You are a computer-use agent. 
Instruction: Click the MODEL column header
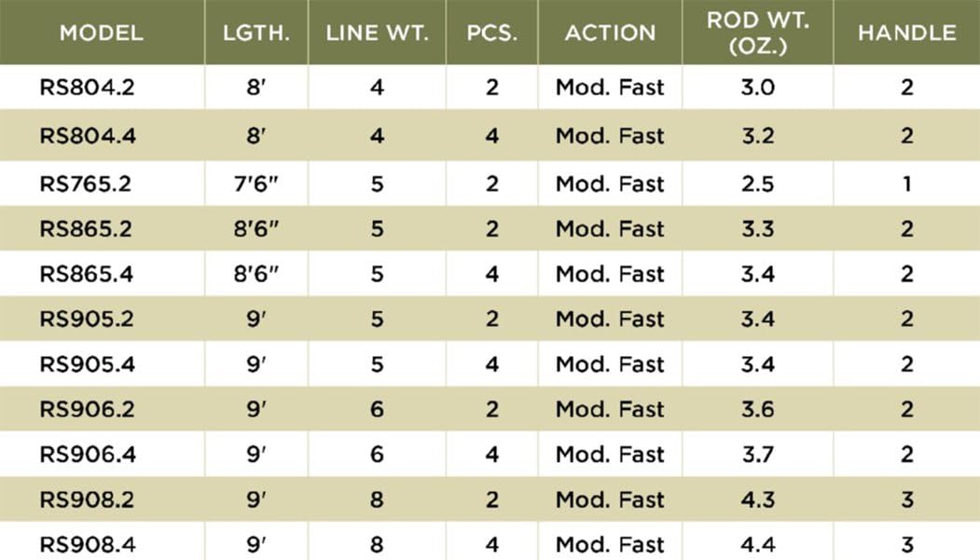coord(101,34)
